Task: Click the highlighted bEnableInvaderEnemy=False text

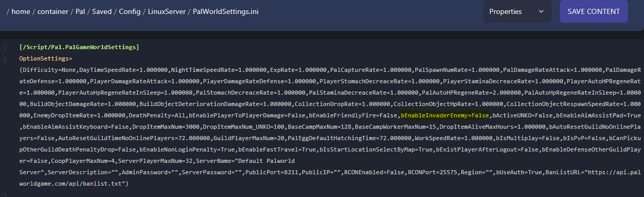Action: click(445, 115)
